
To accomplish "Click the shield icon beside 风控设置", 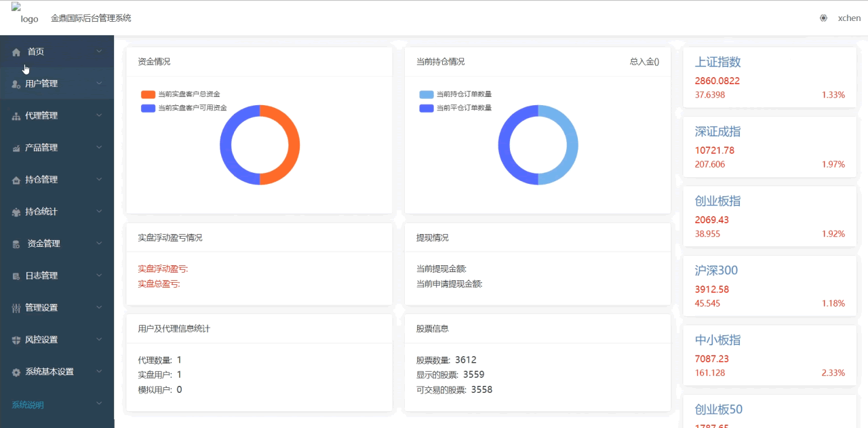I will [16, 340].
